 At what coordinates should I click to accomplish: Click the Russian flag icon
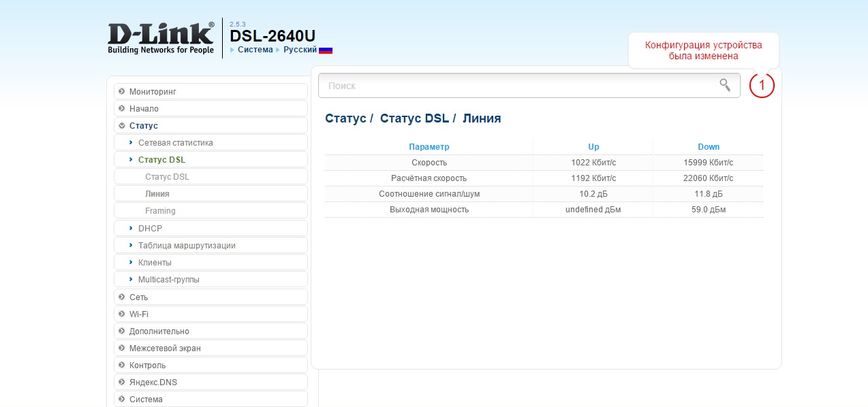[x=326, y=50]
